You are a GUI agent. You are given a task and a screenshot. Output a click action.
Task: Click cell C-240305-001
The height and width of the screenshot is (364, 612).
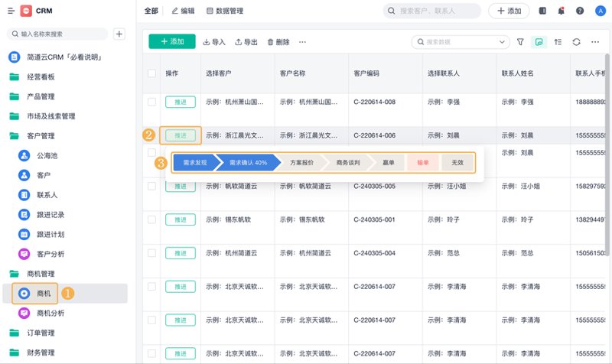tap(374, 219)
